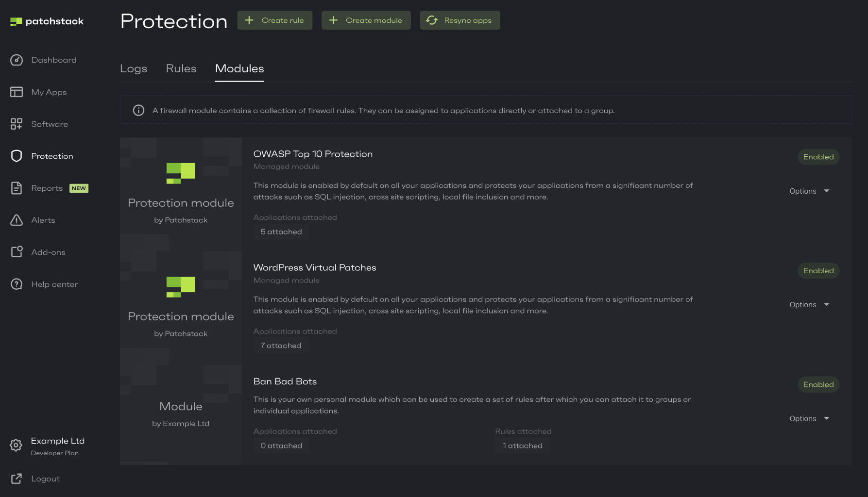The height and width of the screenshot is (497, 868).
Task: Click the sync arrows icon on Resync apps
Action: (x=432, y=20)
